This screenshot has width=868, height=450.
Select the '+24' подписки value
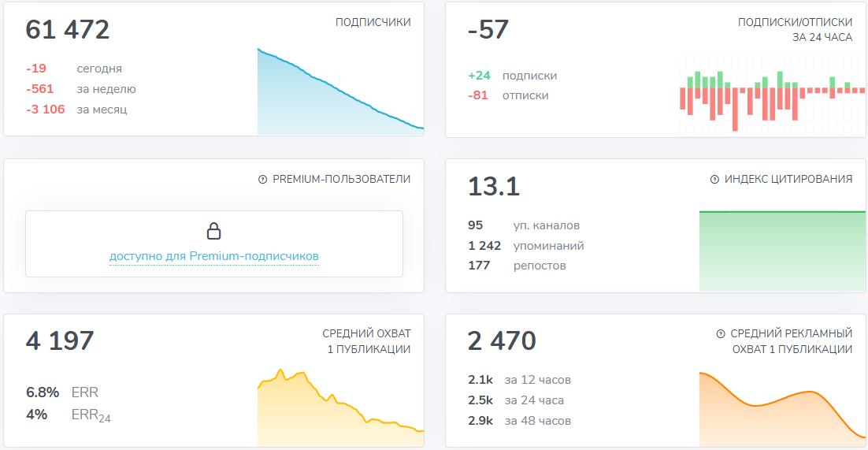tap(478, 76)
